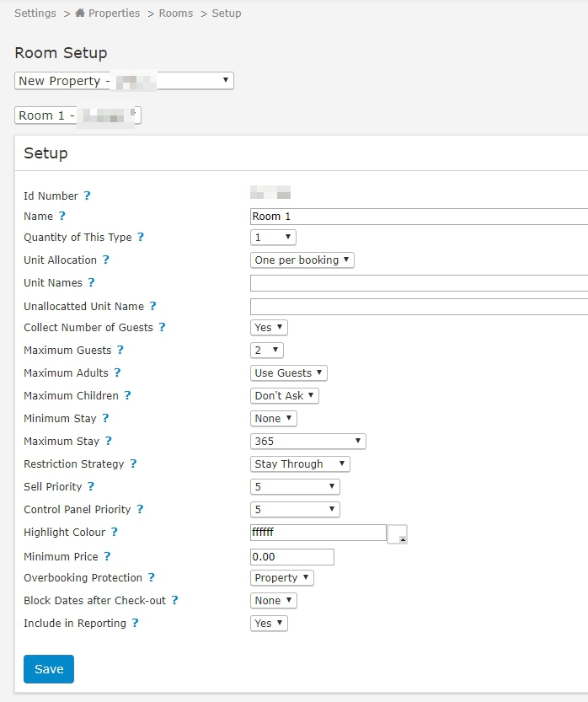This screenshot has width=588, height=702.
Task: Show help for Unit Names
Action: coord(91,282)
